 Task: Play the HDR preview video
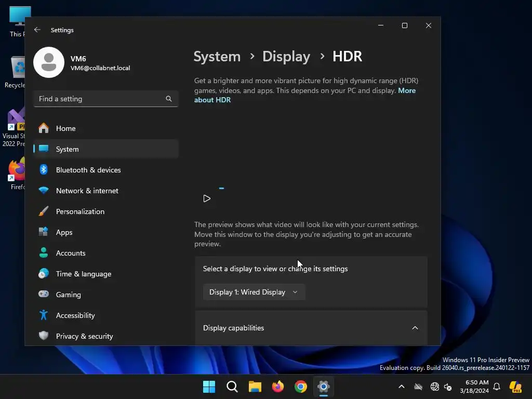207,198
